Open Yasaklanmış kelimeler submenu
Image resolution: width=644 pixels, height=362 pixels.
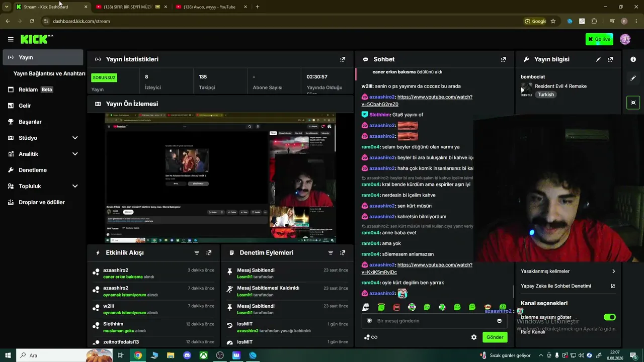pyautogui.click(x=569, y=271)
